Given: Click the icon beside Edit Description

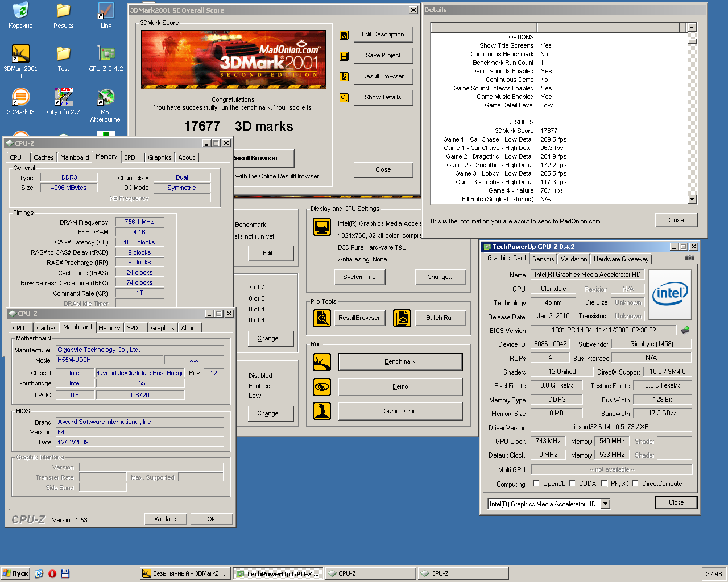Looking at the screenshot, I should click(344, 35).
